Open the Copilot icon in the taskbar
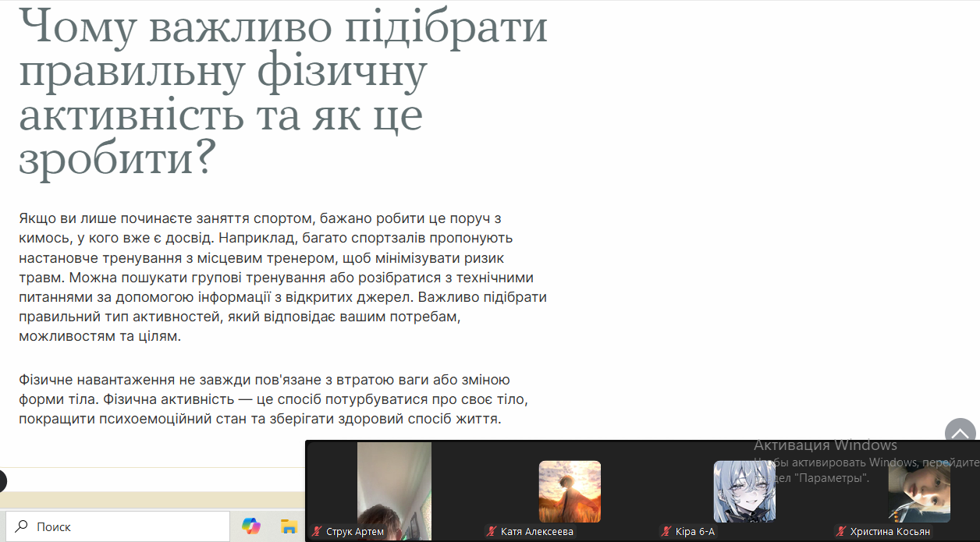The width and height of the screenshot is (980, 542). (251, 526)
